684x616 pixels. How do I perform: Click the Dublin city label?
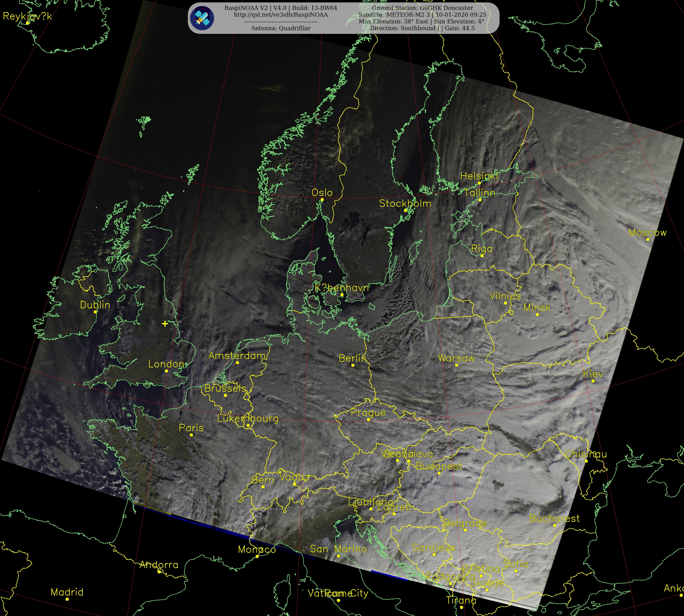(x=95, y=305)
